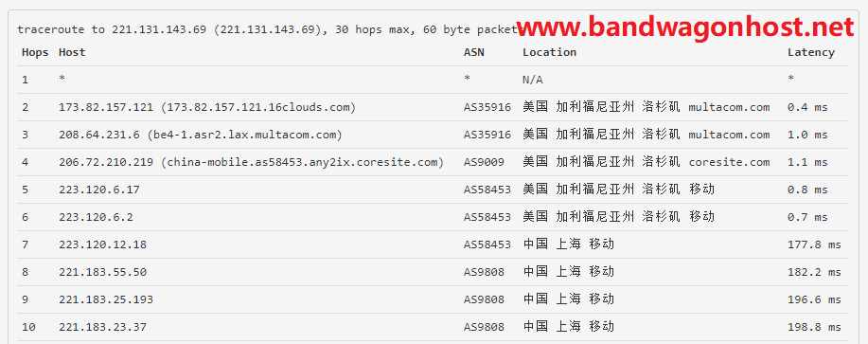Click IP 223.120.12.18 in hop 7
Screen dimensions: 868x344
[x=102, y=244]
